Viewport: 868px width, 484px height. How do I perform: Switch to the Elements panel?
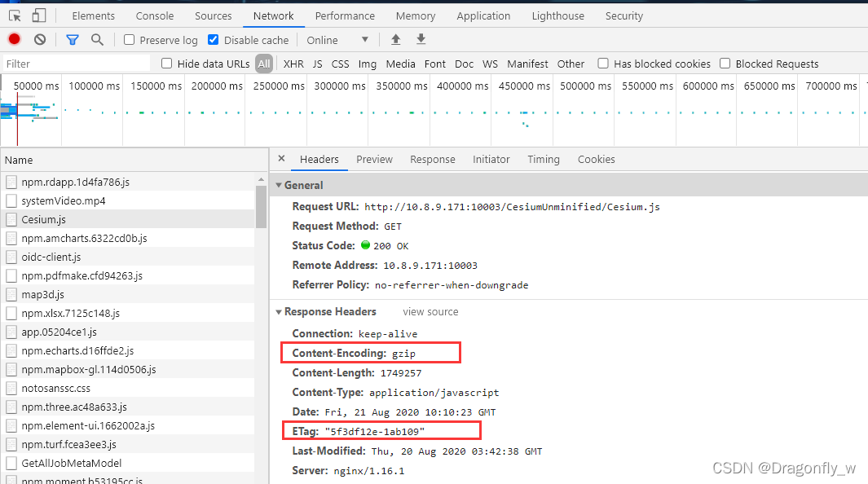94,16
